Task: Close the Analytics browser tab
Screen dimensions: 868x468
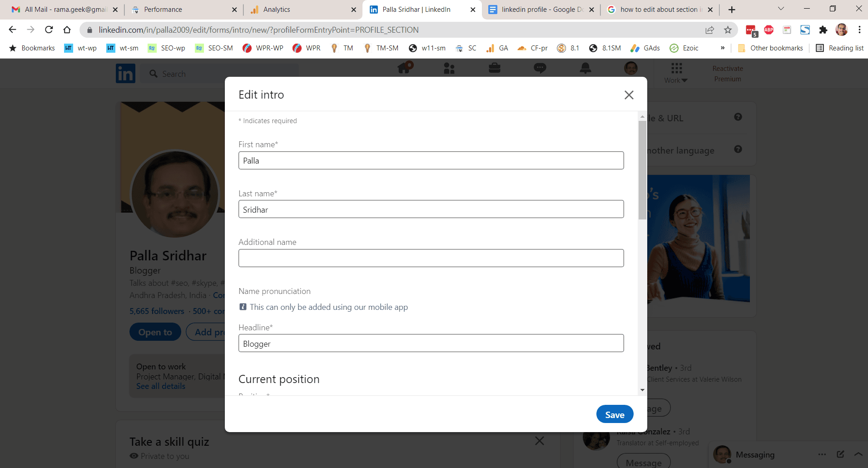Action: (x=354, y=10)
